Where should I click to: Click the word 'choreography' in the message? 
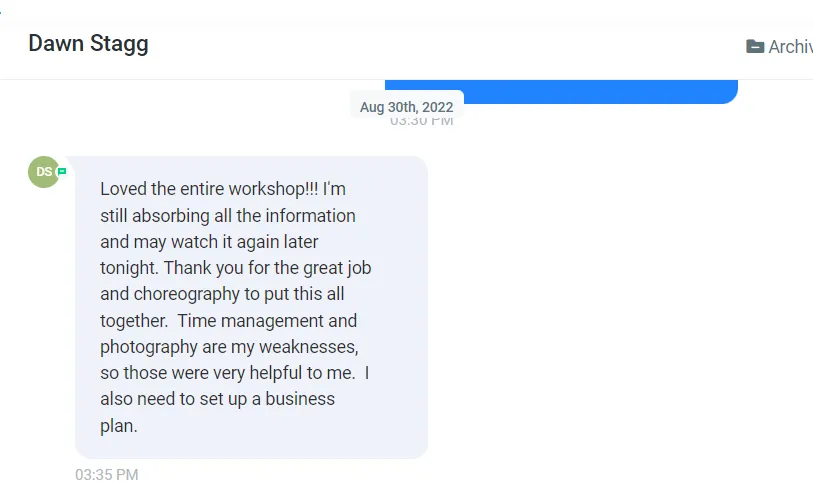tap(187, 294)
